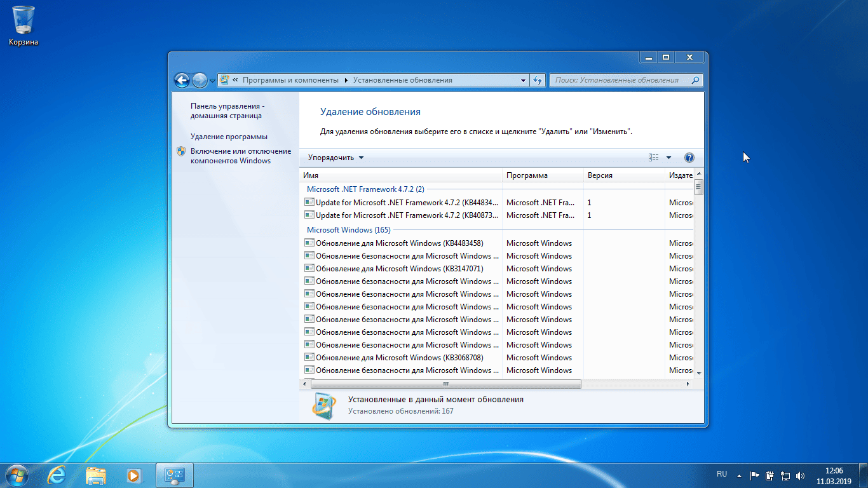Click version 1 cell in KB40873 row
The width and height of the screenshot is (868, 488).
[x=589, y=215]
